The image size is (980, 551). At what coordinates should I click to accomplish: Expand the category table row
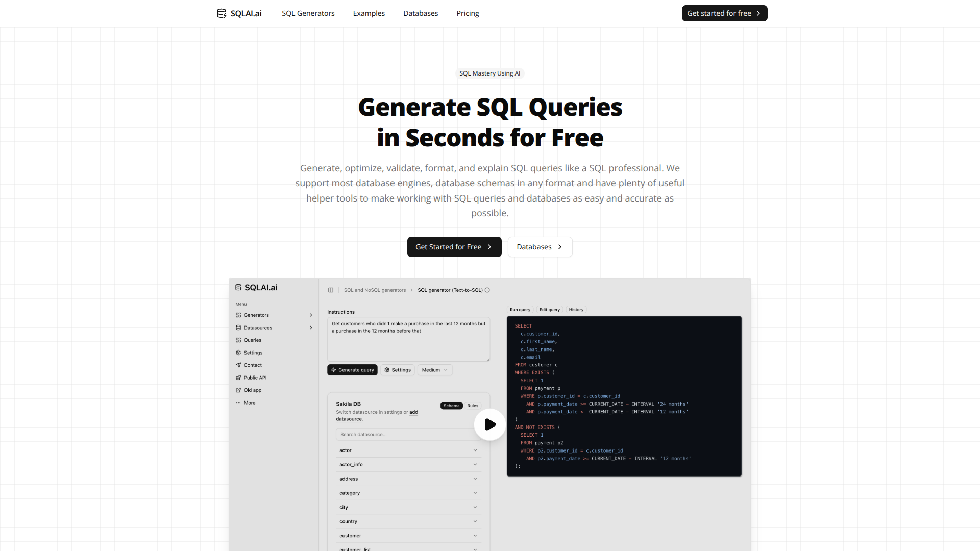pos(408,493)
